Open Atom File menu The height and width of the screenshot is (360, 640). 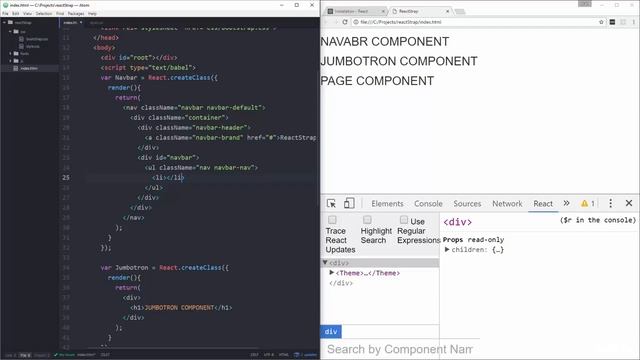click(x=5, y=13)
